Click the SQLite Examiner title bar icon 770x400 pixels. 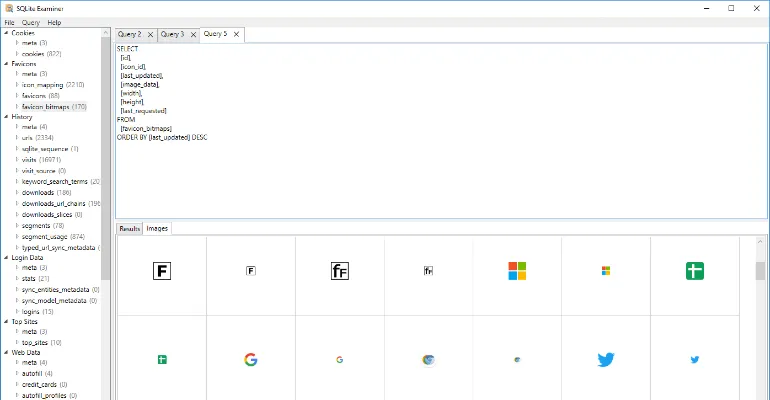[9, 8]
